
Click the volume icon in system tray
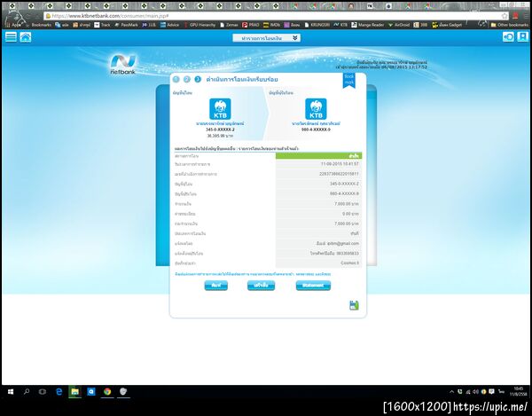[x=475, y=392]
